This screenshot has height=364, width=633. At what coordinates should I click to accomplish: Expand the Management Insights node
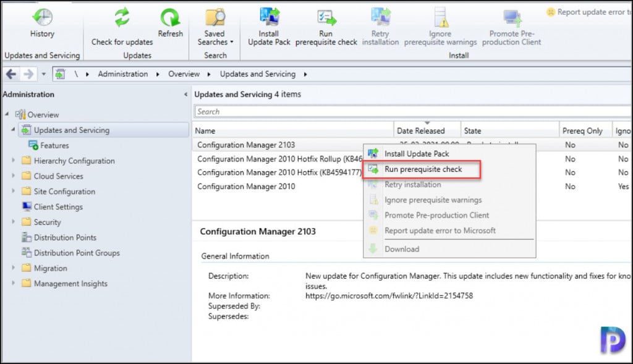pyautogui.click(x=14, y=283)
